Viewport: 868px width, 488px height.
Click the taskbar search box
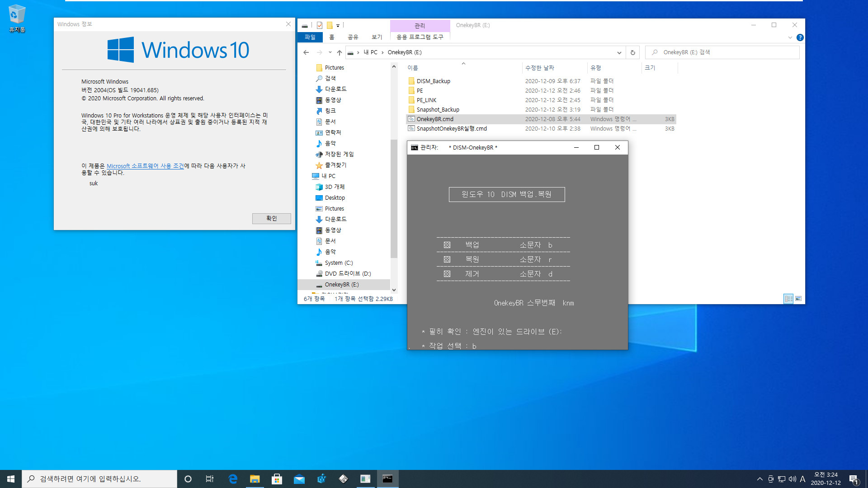[99, 479]
